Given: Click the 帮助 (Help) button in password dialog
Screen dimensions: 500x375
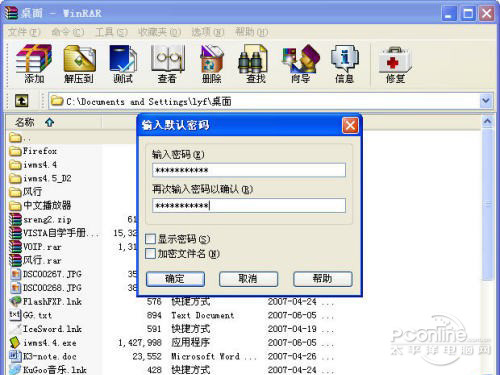Looking at the screenshot, I should (x=322, y=279).
